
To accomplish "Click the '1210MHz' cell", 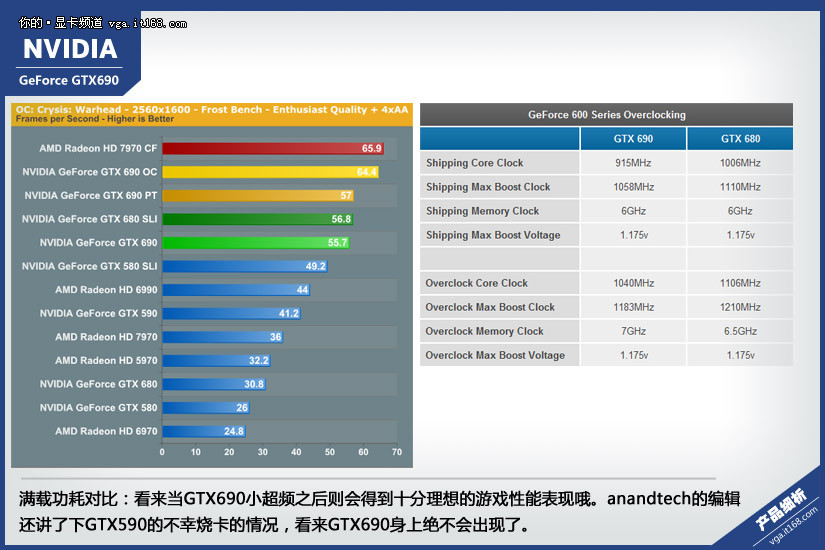I will click(x=740, y=307).
